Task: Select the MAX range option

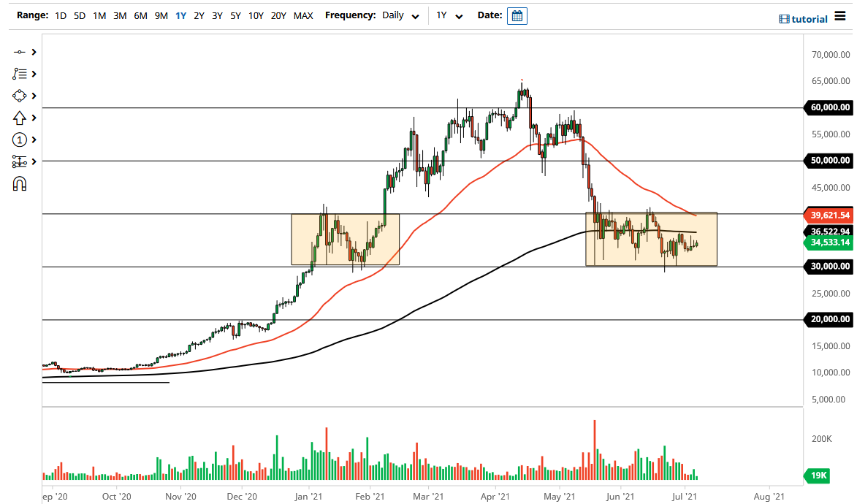Action: pyautogui.click(x=303, y=15)
